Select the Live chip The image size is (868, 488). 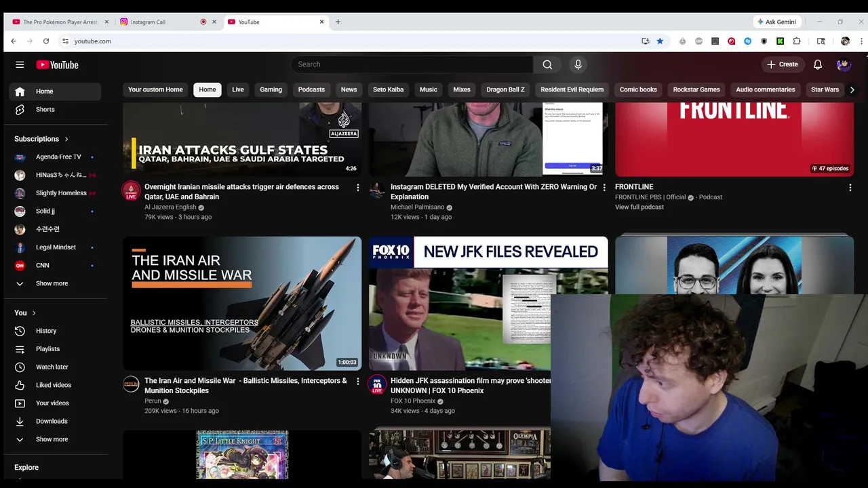coord(238,89)
